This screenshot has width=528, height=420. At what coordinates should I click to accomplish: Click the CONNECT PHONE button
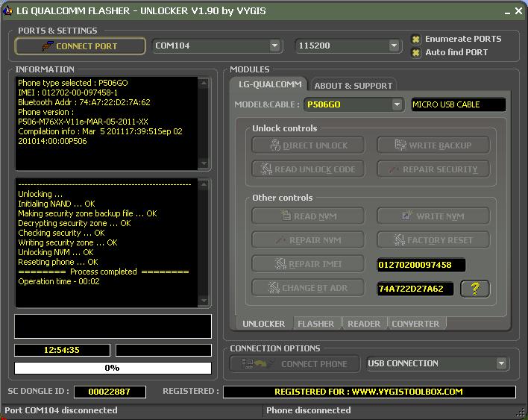[x=295, y=364]
